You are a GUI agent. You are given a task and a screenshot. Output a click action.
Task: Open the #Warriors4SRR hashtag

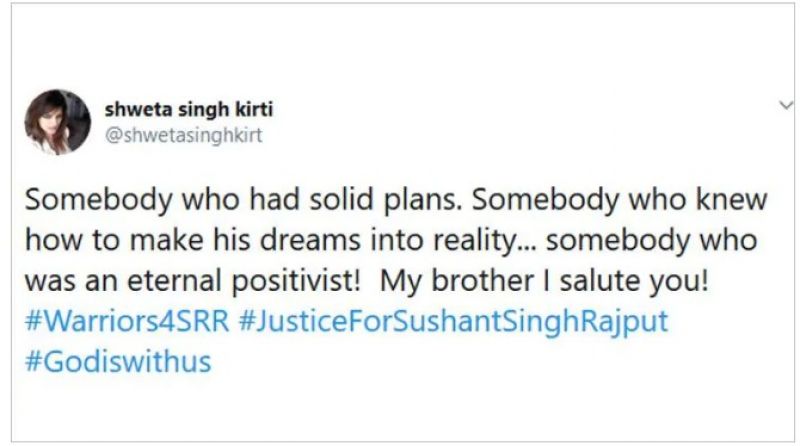pos(129,323)
